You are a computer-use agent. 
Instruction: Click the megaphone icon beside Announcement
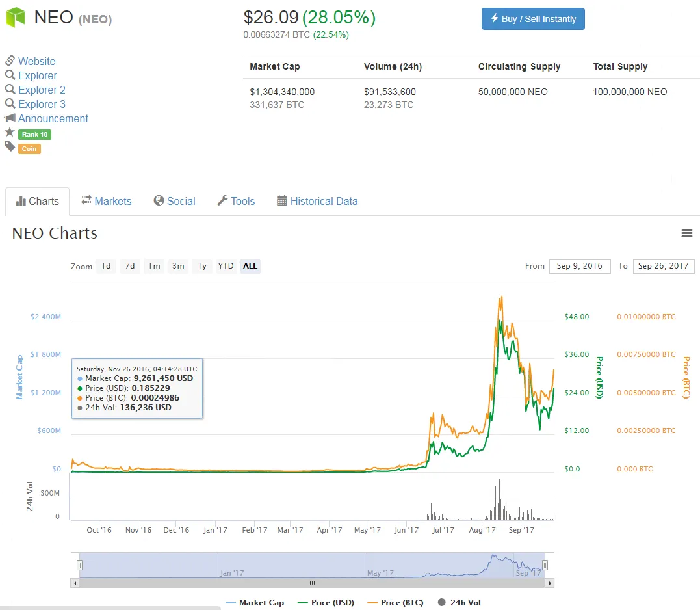click(x=10, y=118)
